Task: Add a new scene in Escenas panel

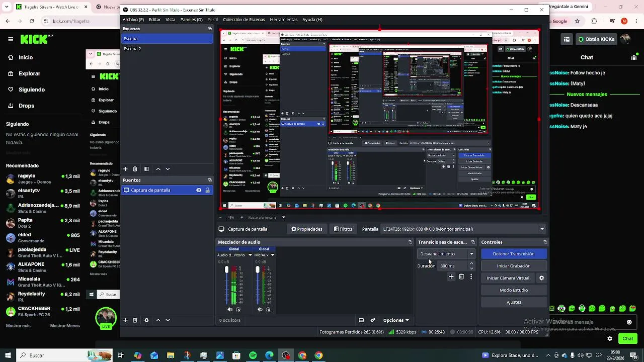Action: click(125, 169)
